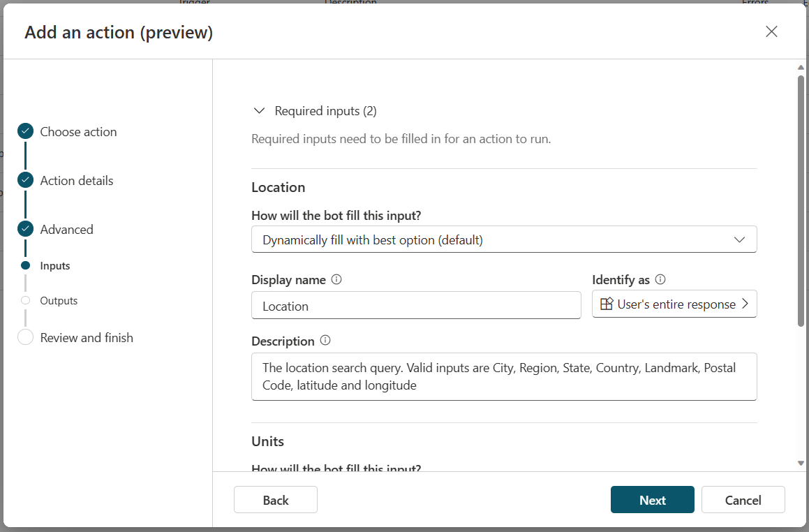809x532 pixels.
Task: Click the Location display name field
Action: click(x=416, y=306)
